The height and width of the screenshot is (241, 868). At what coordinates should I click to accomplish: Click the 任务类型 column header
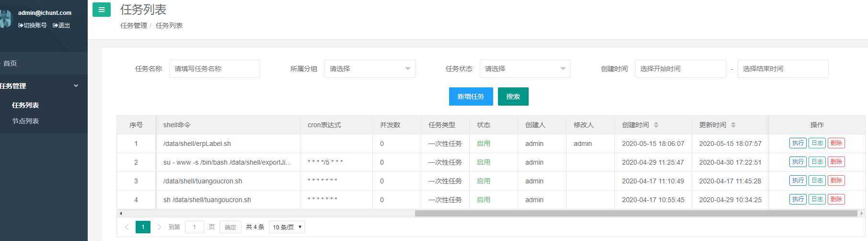pos(445,125)
